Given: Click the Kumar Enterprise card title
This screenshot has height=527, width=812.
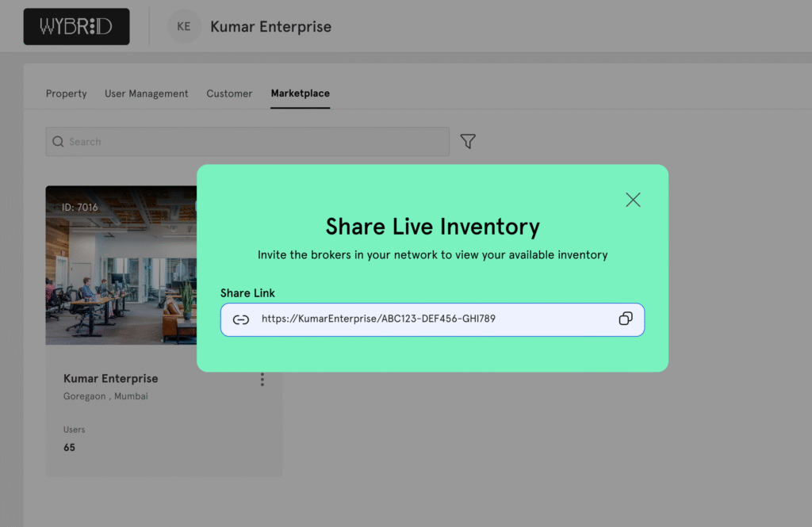Looking at the screenshot, I should point(110,379).
